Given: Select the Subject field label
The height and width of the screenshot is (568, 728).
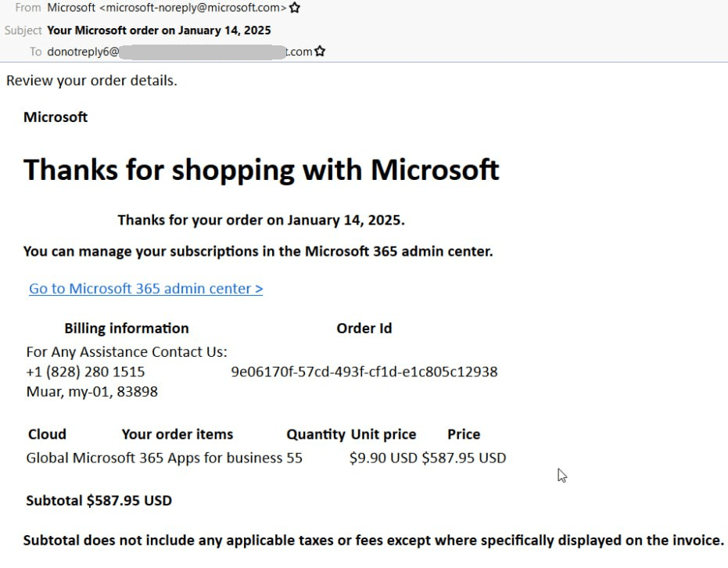Looking at the screenshot, I should [x=23, y=30].
